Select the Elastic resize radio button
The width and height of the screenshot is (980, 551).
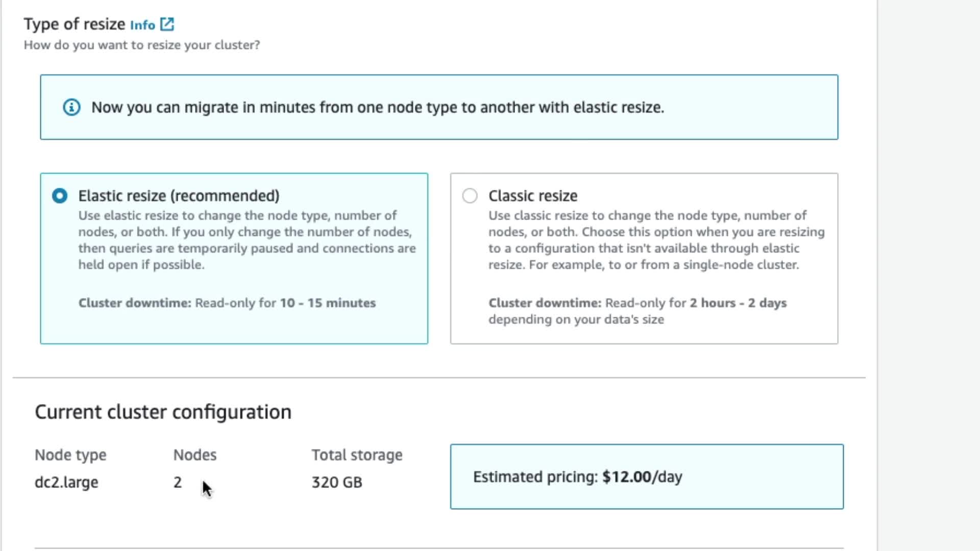tap(60, 196)
